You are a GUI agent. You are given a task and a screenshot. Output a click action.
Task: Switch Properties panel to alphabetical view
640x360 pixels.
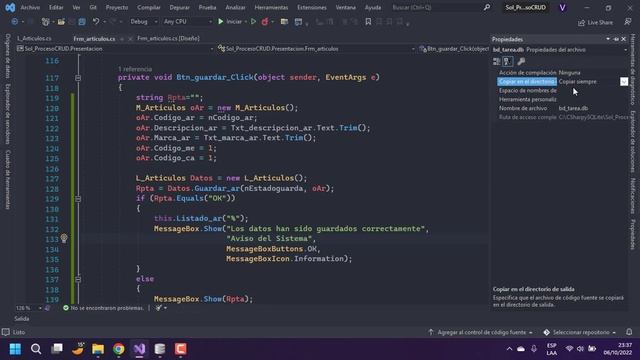[x=507, y=62]
